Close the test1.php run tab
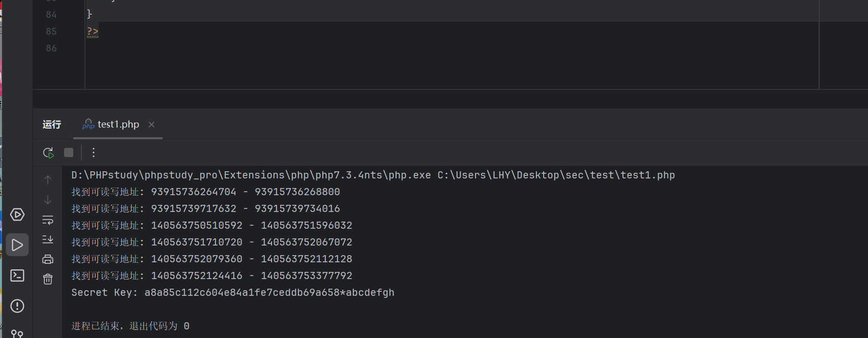This screenshot has height=338, width=868. pos(152,125)
